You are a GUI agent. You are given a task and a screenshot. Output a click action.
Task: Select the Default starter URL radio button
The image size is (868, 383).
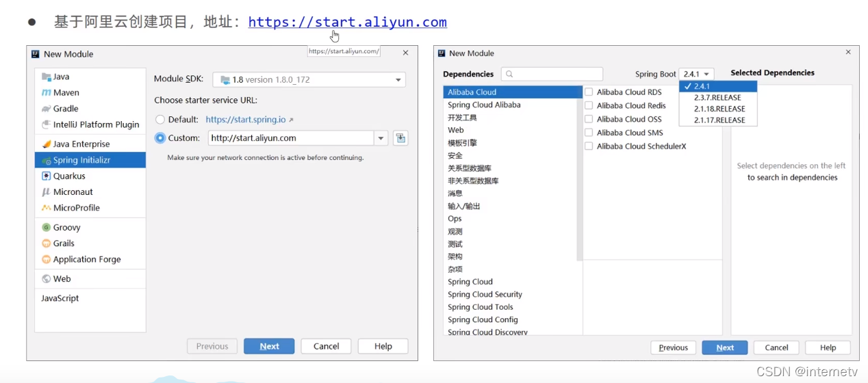click(160, 120)
